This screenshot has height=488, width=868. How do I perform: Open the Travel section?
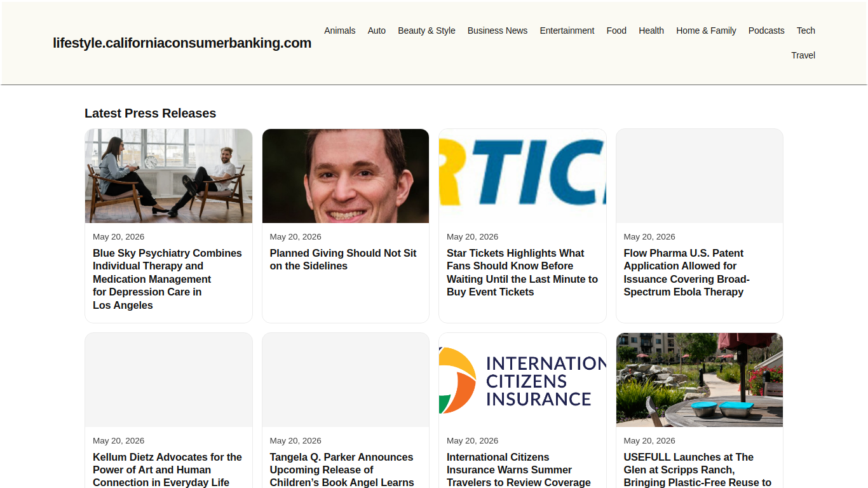(803, 55)
